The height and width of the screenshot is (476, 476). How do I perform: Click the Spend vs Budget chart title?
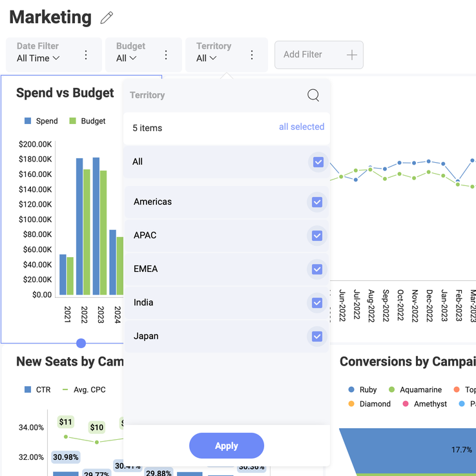click(x=65, y=93)
